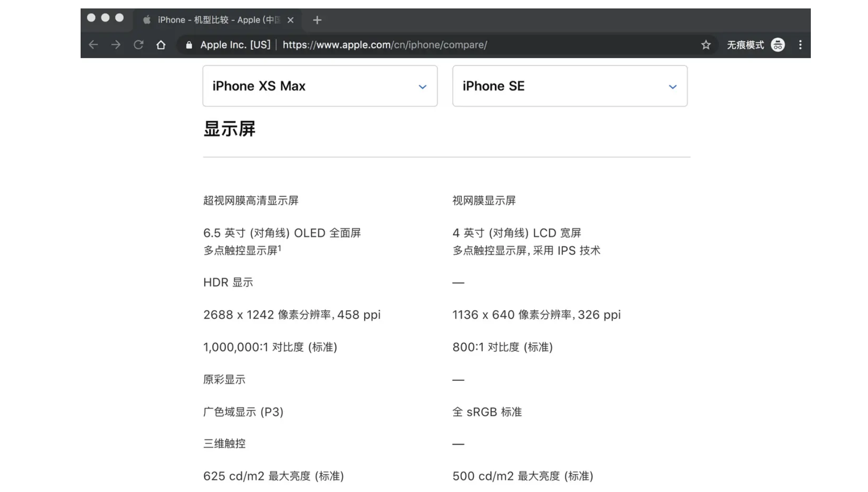Click the Apple Inc. [US] certificate label

(235, 45)
